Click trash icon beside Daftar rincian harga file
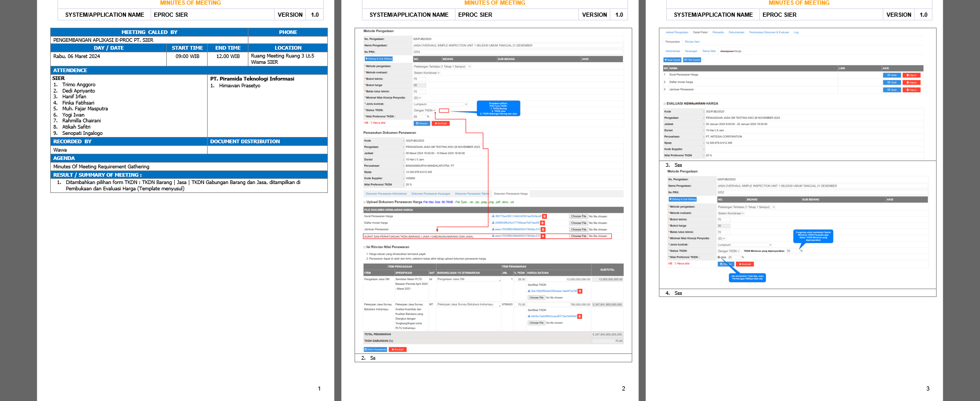980x401 pixels. pos(542,223)
